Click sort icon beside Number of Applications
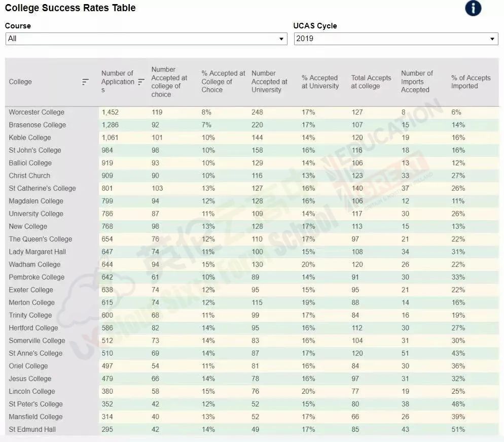This screenshot has height=442, width=504. [x=141, y=82]
